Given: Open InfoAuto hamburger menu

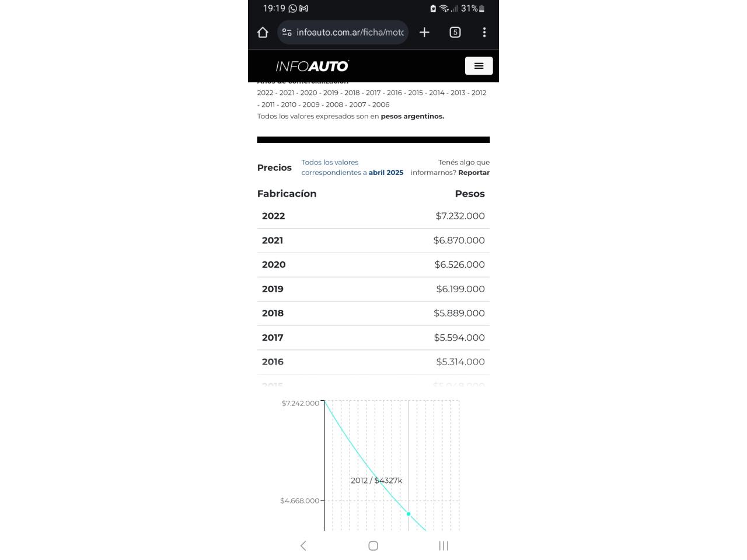Looking at the screenshot, I should point(479,66).
